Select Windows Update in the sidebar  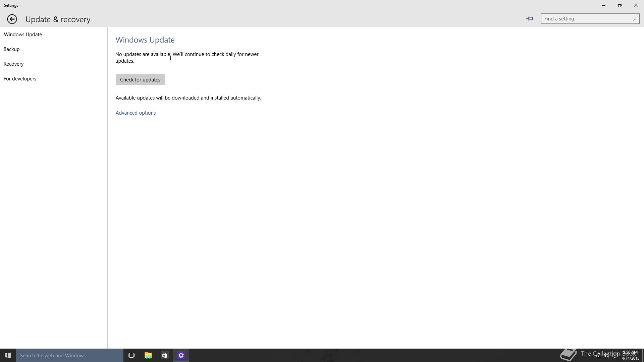23,35
